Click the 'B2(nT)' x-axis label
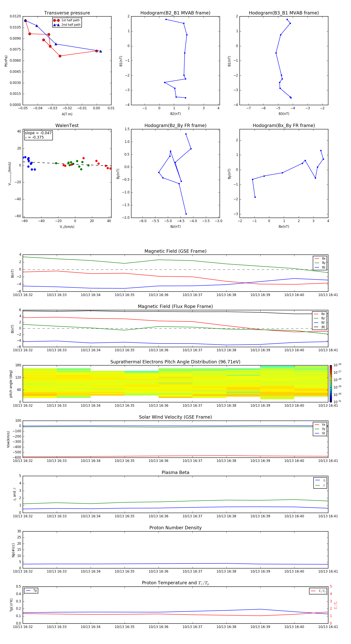This screenshot has height=644, width=351. [175, 114]
